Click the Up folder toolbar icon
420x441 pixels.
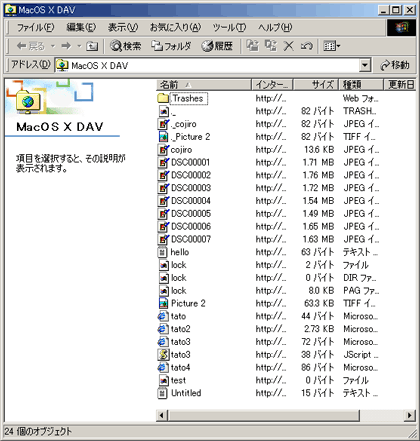pyautogui.click(x=92, y=46)
